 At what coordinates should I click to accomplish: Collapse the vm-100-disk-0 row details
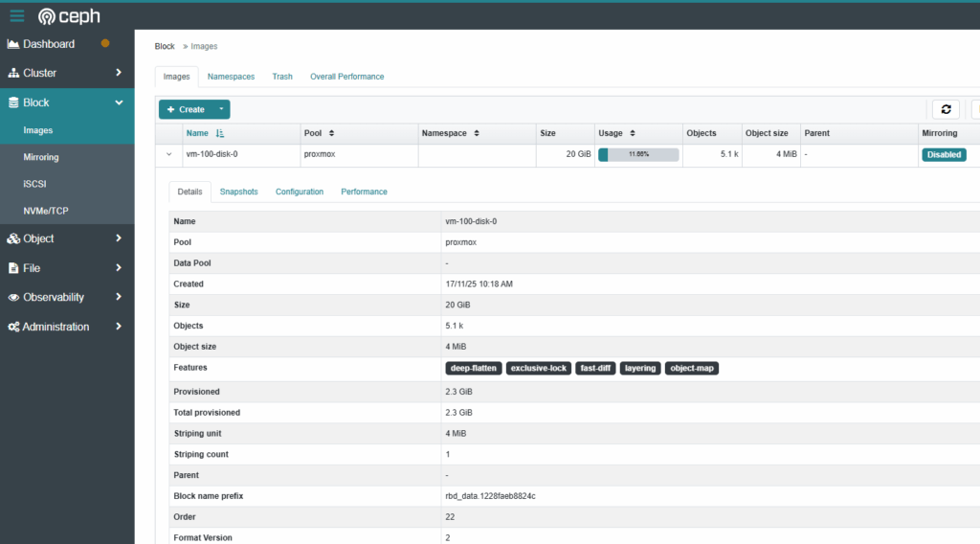169,154
